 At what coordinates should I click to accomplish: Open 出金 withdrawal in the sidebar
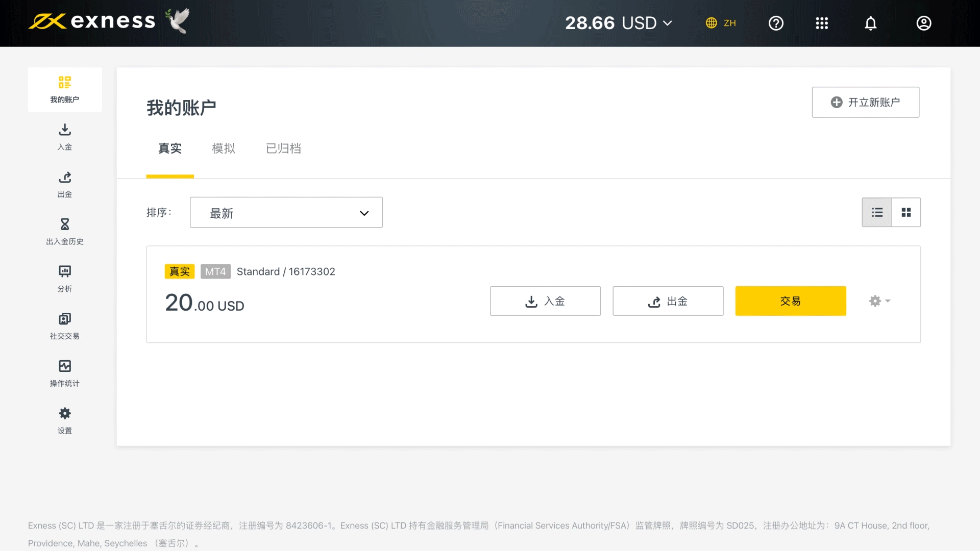click(x=65, y=184)
